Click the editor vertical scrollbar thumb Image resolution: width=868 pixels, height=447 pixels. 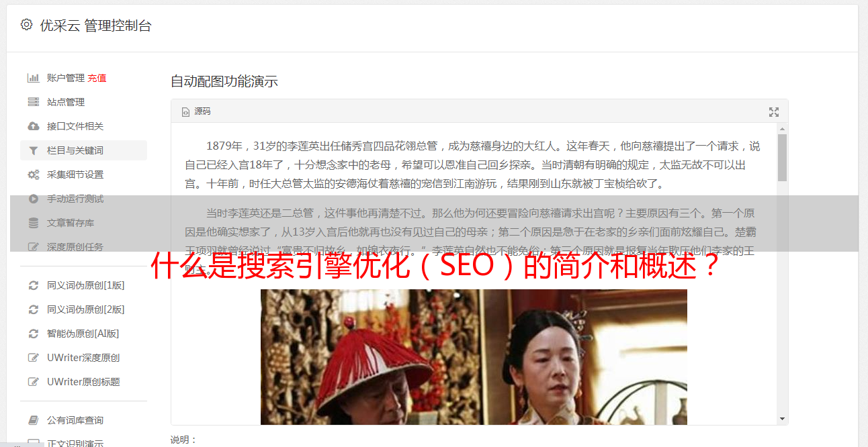tap(782, 158)
